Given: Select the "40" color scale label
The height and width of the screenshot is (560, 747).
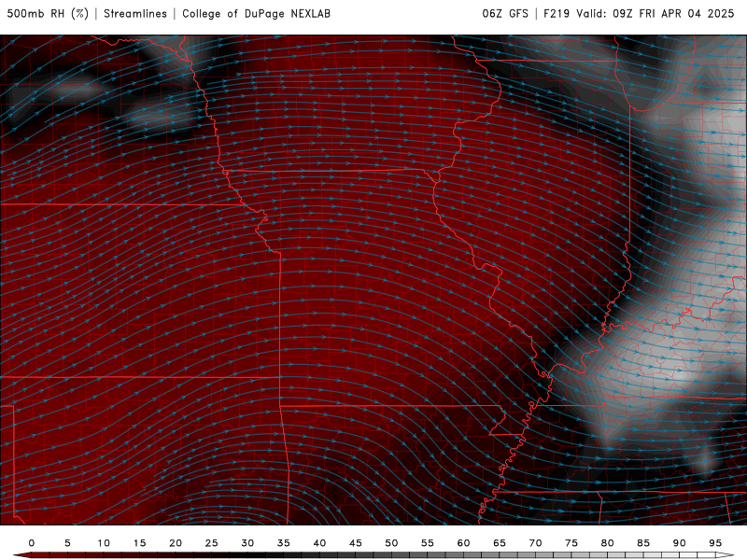Looking at the screenshot, I should pyautogui.click(x=319, y=543).
